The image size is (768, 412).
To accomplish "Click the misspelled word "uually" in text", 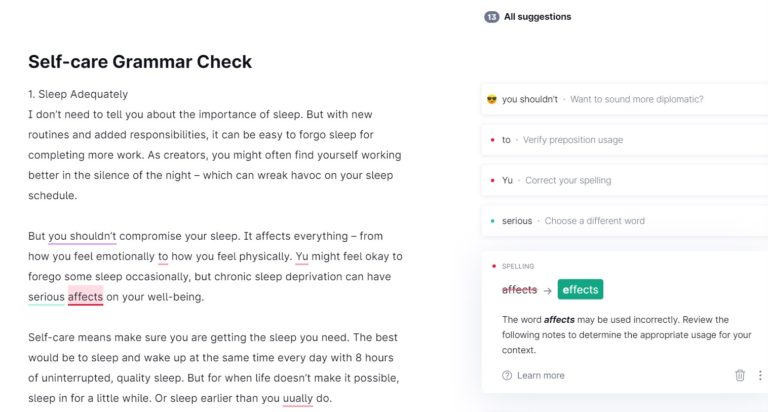I will (x=298, y=398).
